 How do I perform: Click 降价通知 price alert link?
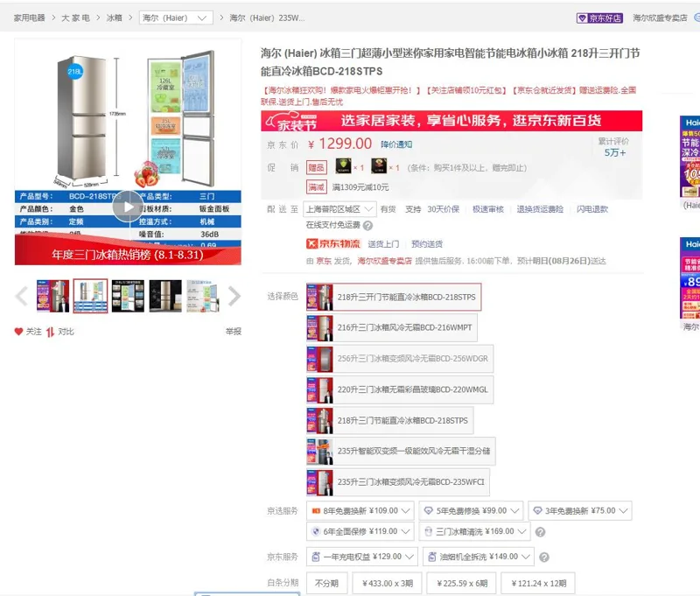396,144
